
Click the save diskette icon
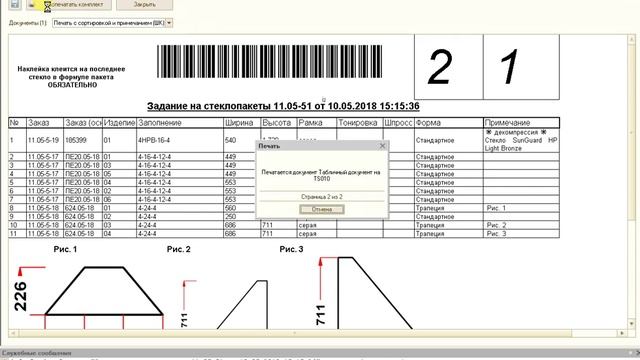tap(14, 4)
